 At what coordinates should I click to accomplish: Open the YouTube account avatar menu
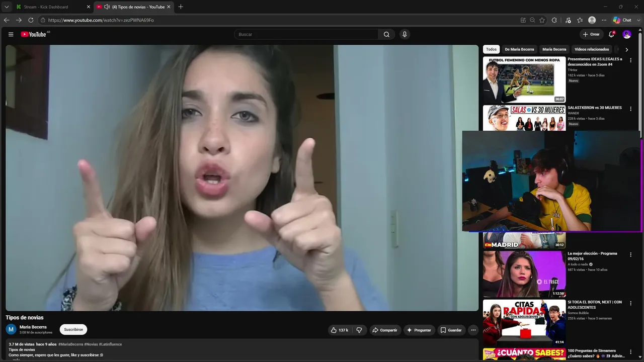627,34
